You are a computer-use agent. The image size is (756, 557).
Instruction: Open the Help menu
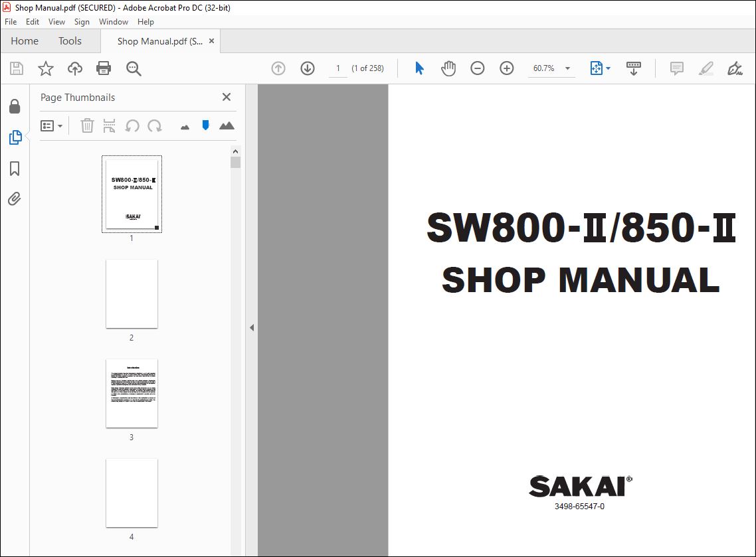145,22
